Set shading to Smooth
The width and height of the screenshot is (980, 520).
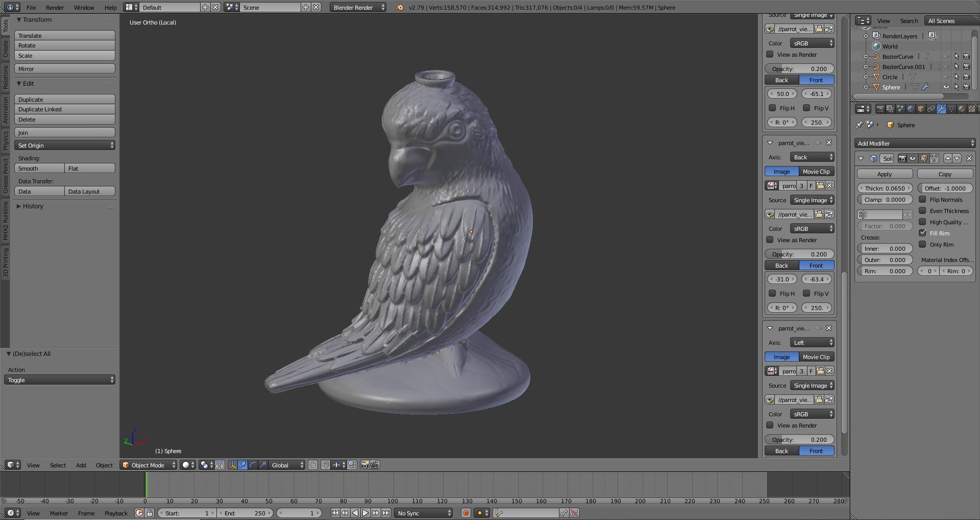coord(39,169)
